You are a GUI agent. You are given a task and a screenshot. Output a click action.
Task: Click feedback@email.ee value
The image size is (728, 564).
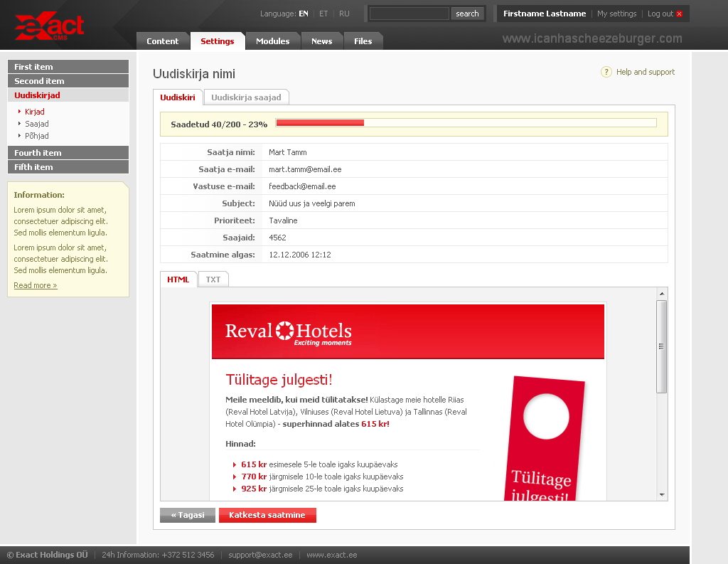pos(302,186)
